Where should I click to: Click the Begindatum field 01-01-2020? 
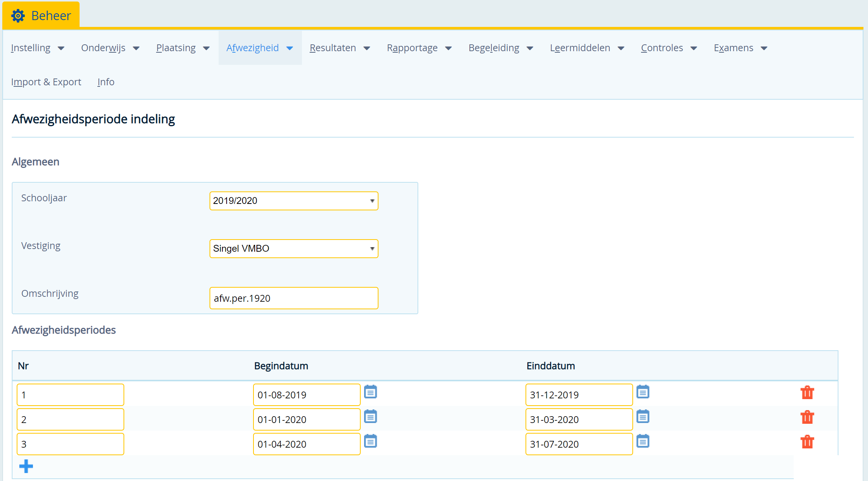click(x=307, y=419)
